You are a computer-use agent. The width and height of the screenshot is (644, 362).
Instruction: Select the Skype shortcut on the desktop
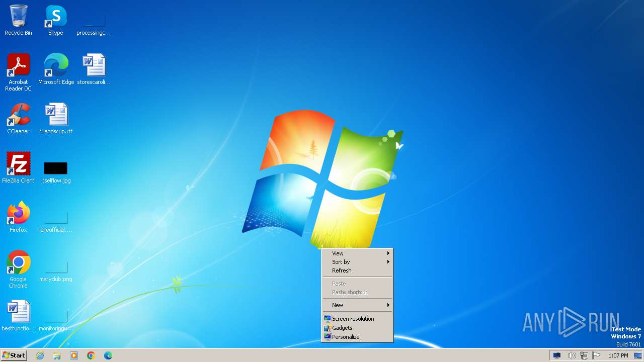coord(56,20)
